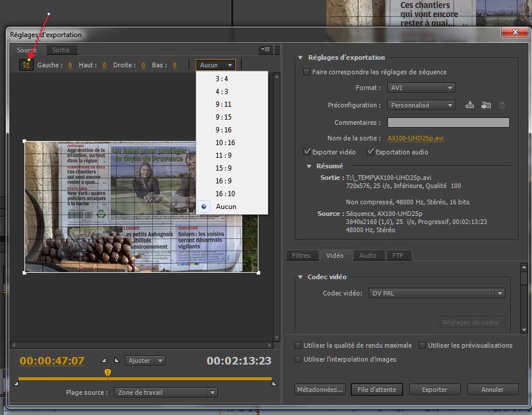532x415 pixels.
Task: Toggle Faire correspondre les réglages de séquence
Action: (x=307, y=72)
